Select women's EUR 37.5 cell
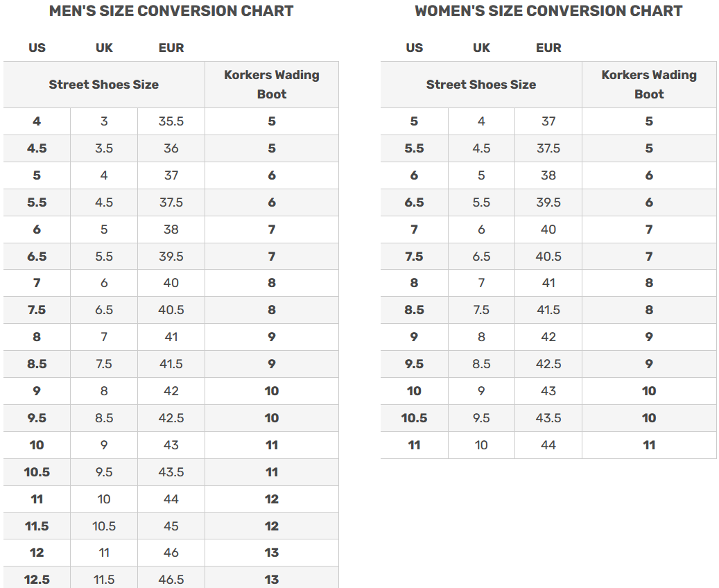This screenshot has width=719, height=588. coord(548,148)
